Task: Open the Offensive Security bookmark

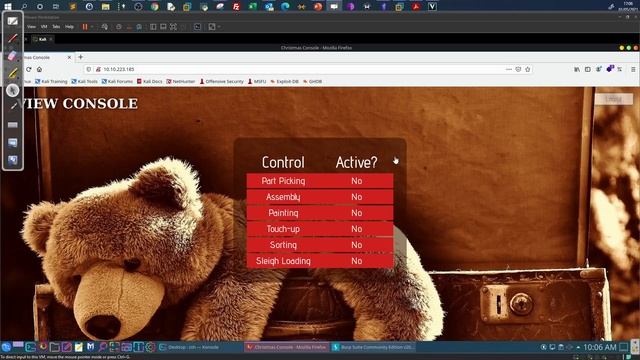Action: point(222,82)
